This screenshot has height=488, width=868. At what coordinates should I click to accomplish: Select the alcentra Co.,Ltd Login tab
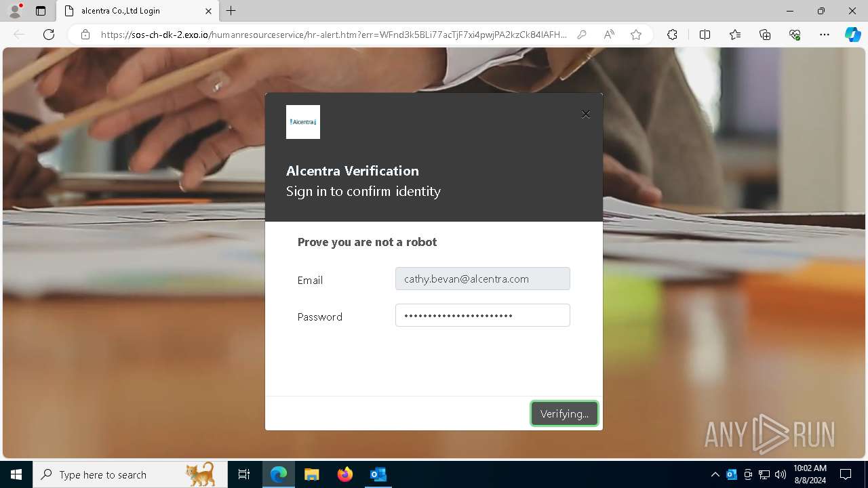tap(137, 11)
